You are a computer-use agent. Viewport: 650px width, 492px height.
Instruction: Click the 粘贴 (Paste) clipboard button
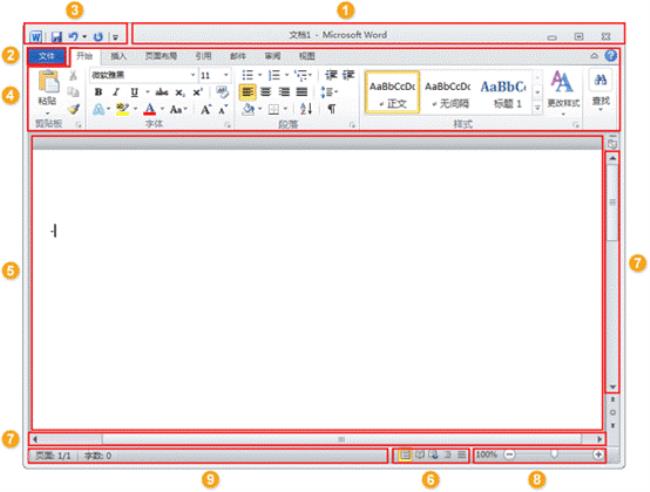48,91
